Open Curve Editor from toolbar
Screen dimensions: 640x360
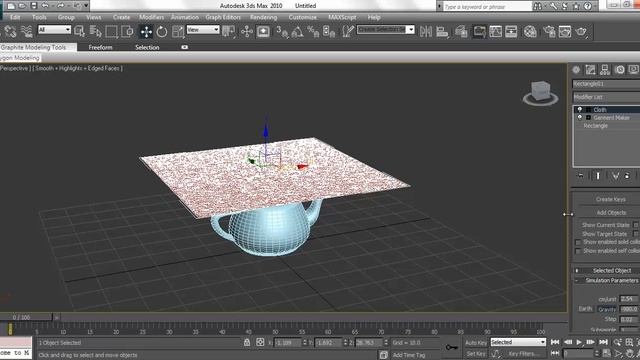coord(495,31)
